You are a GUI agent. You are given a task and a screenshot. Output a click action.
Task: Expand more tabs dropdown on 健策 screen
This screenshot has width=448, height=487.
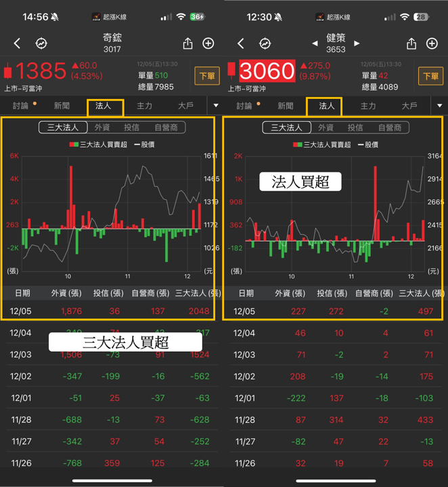pos(440,106)
